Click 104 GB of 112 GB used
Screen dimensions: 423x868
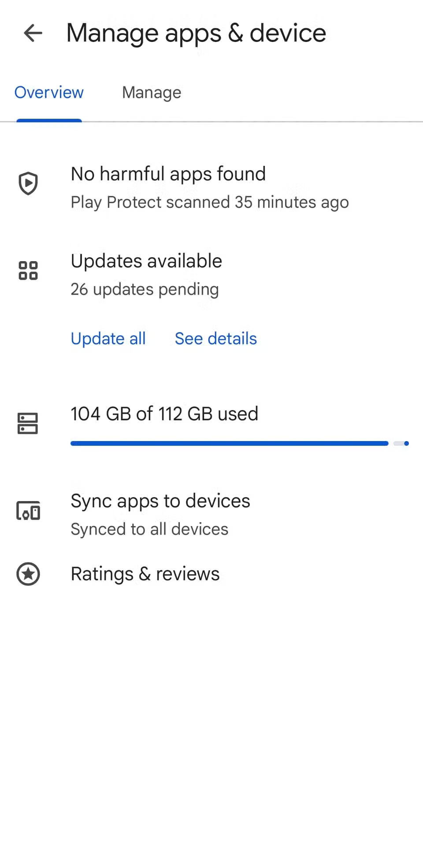pos(164,414)
